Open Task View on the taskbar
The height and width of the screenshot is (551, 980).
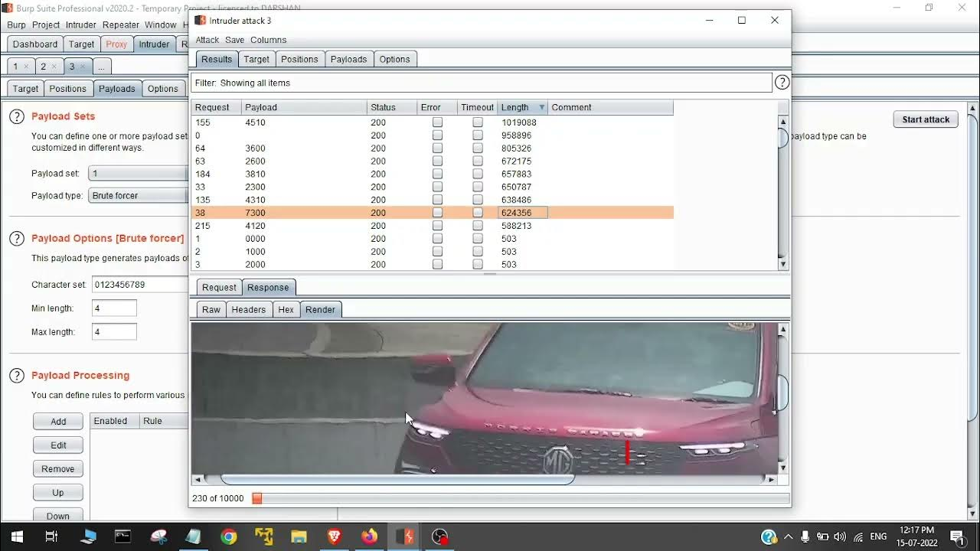52,536
